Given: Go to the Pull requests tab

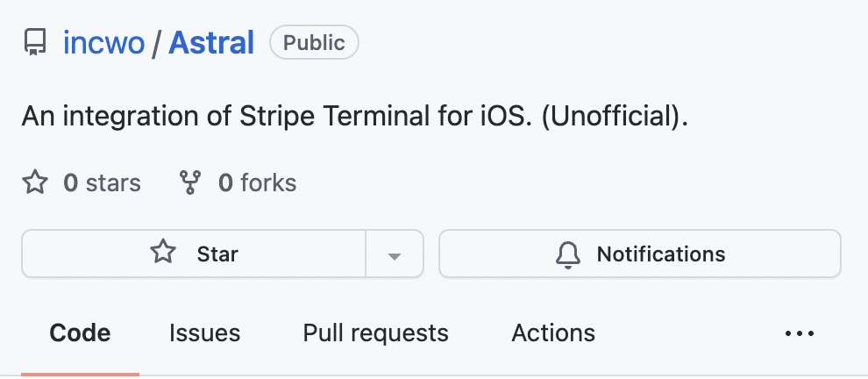Looking at the screenshot, I should (x=375, y=333).
